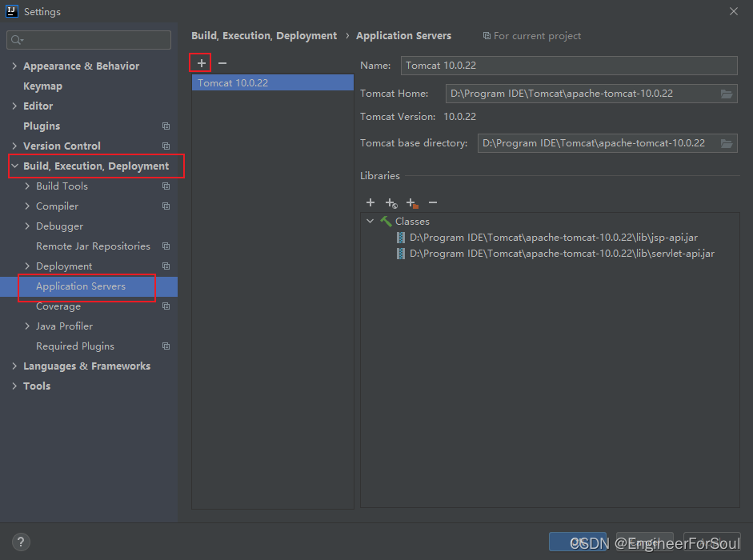Browse for Tomcat base directory folder
Viewport: 753px width, 560px height.
727,143
